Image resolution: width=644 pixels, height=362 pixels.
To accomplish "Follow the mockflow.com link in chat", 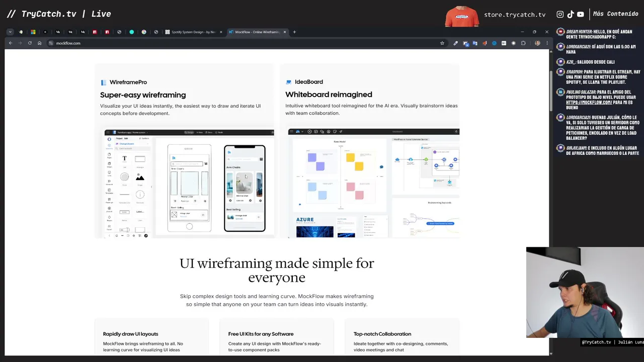I will click(589, 103).
